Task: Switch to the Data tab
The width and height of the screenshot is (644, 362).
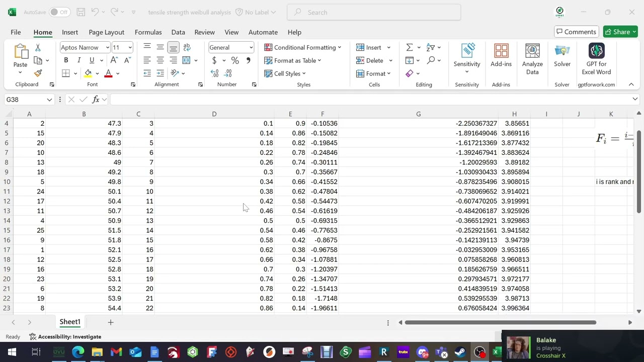Action: [x=178, y=32]
